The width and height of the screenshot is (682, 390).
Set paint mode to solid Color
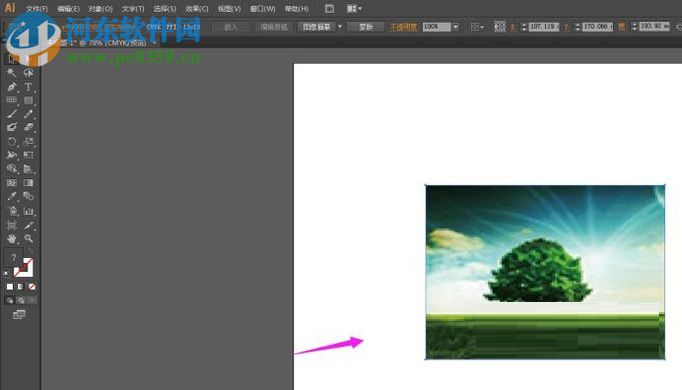[x=10, y=287]
